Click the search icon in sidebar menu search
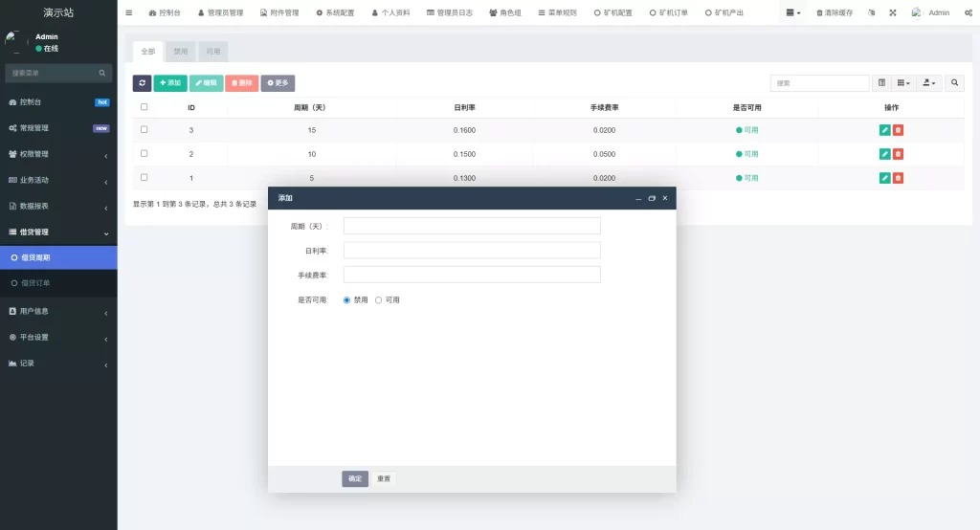Screen dimensions: 980x530 [x=101, y=73]
